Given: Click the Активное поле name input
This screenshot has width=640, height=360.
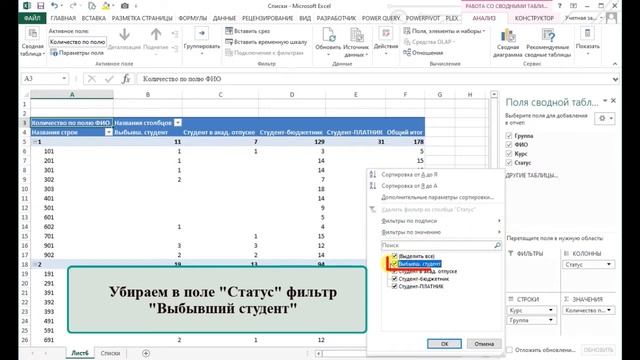Looking at the screenshot, I should point(78,42).
